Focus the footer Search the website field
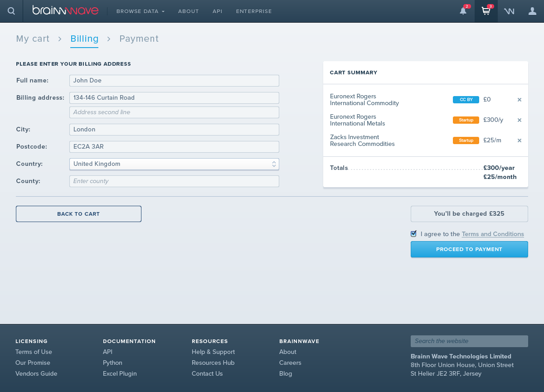The height and width of the screenshot is (392, 544). (469, 341)
